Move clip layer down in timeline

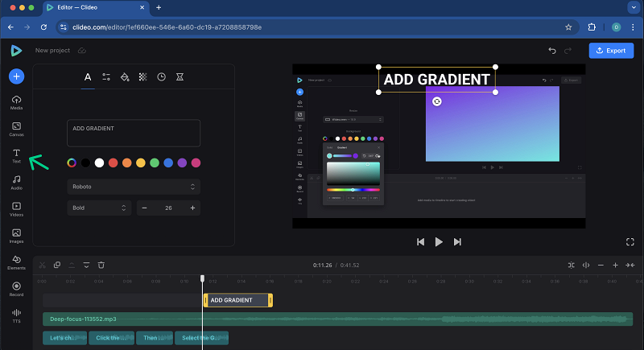(86, 265)
